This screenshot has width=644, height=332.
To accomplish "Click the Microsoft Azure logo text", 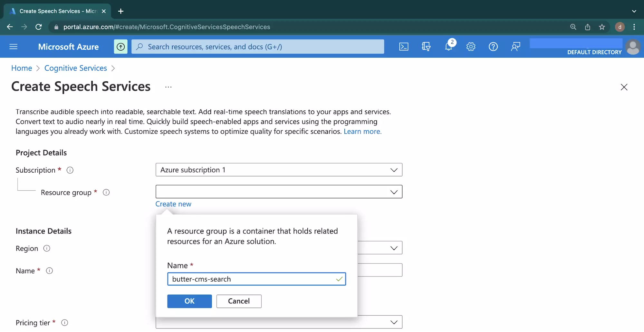I will [68, 47].
